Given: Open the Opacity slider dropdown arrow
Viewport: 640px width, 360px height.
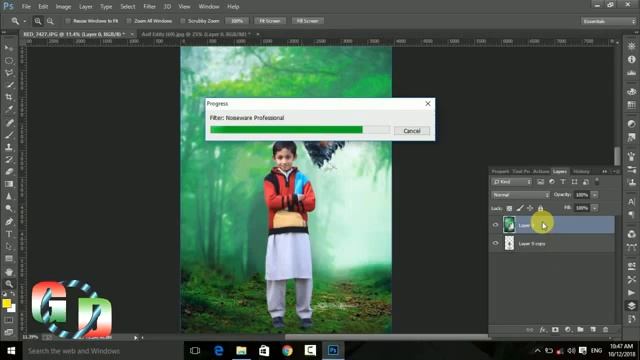Looking at the screenshot, I should click(x=595, y=195).
